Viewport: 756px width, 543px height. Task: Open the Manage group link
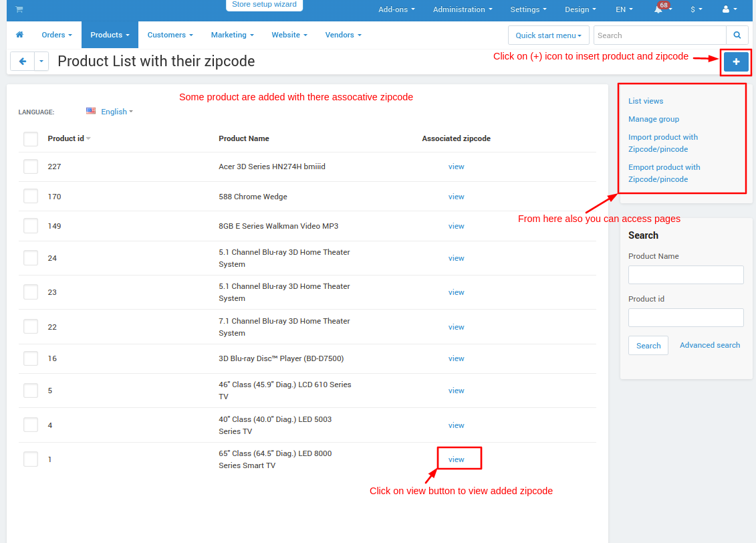[x=653, y=119]
